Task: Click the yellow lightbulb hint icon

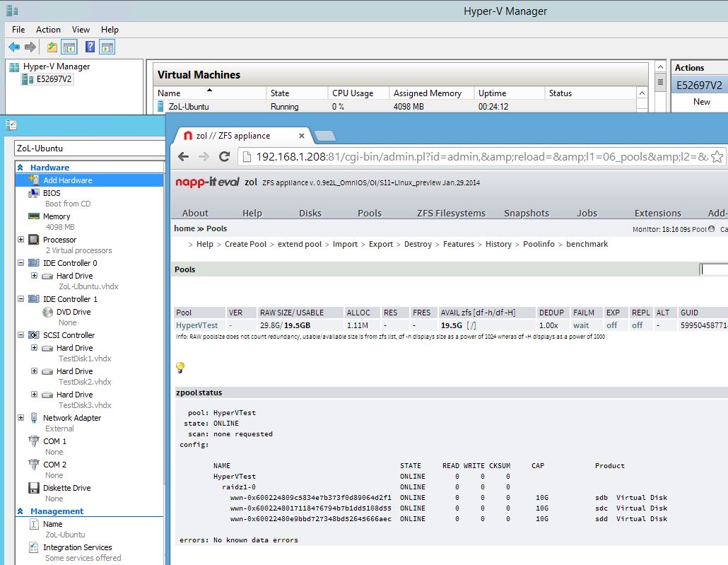Action: tap(180, 368)
